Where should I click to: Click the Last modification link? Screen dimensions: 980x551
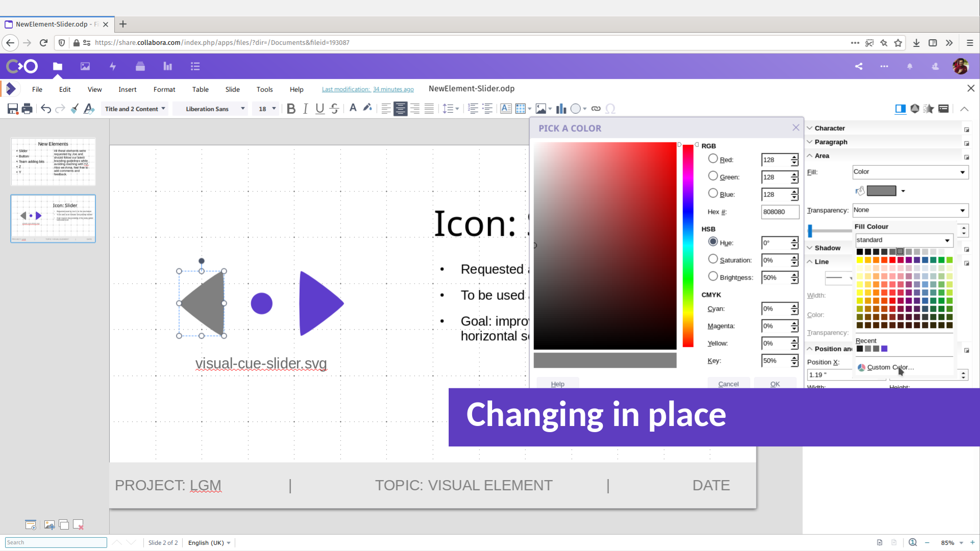(x=367, y=89)
